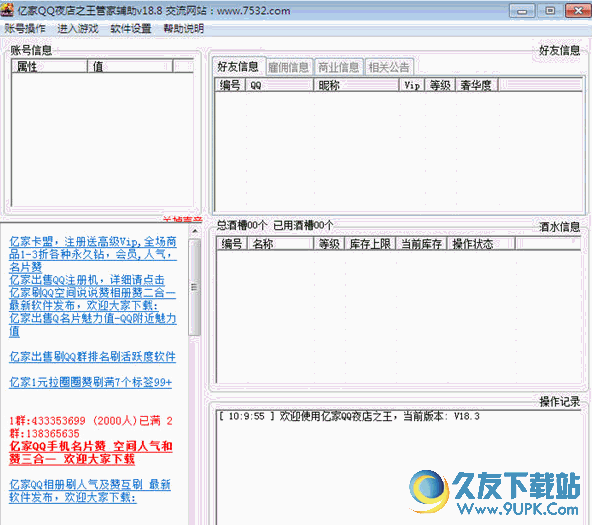Image resolution: width=592 pixels, height=525 pixels.
Task: Open red link 亿家QQ手机名片赞 空间人气和赞三合一
Action: point(91,453)
